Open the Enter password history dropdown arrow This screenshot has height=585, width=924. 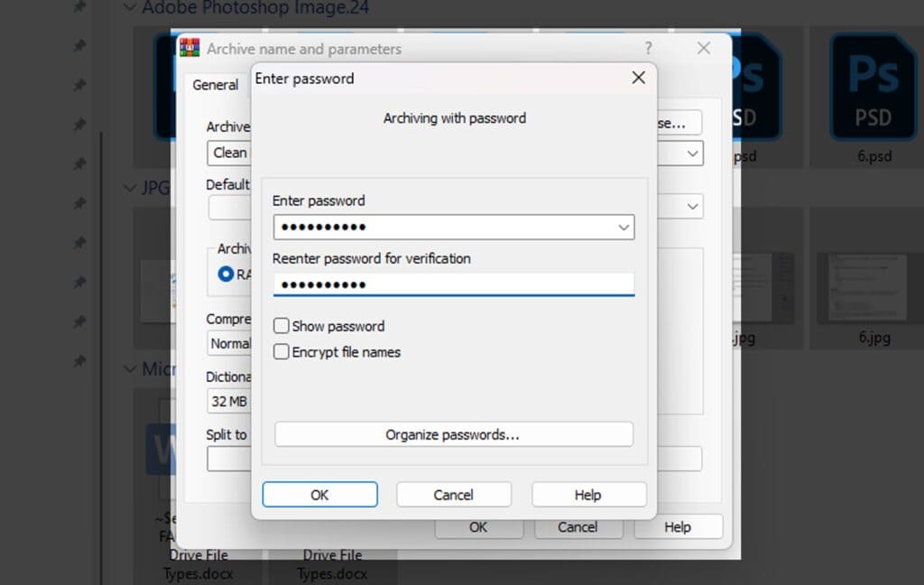tap(624, 227)
